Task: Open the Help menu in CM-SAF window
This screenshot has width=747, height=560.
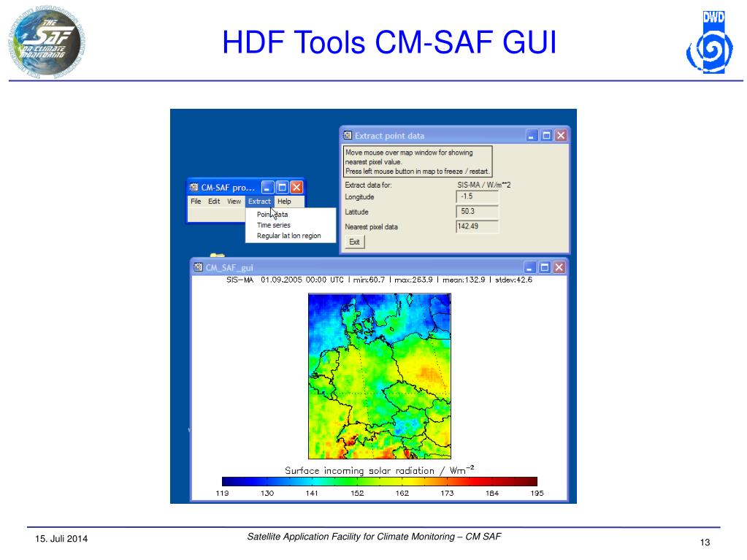Action: pos(284,202)
